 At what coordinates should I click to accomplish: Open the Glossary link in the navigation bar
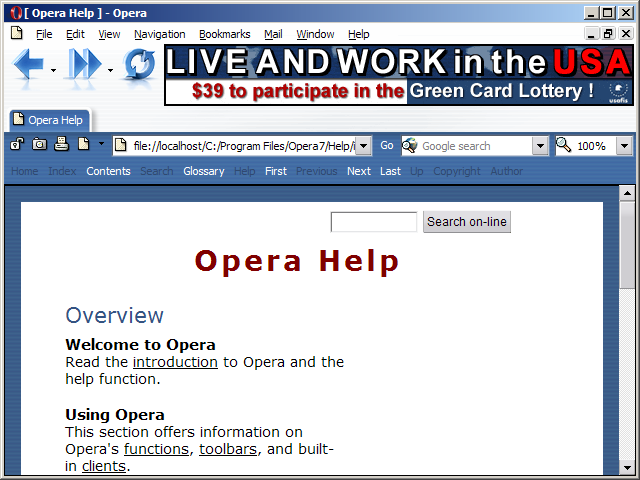(203, 171)
